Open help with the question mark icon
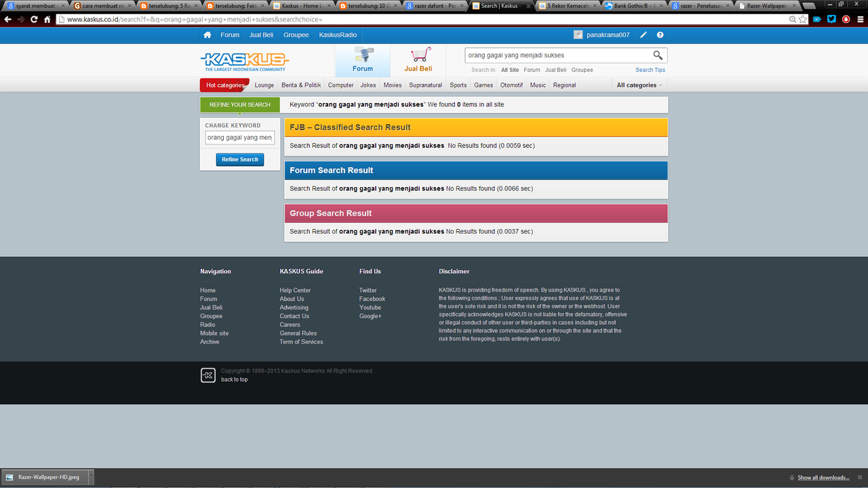868x488 pixels. pyautogui.click(x=660, y=35)
